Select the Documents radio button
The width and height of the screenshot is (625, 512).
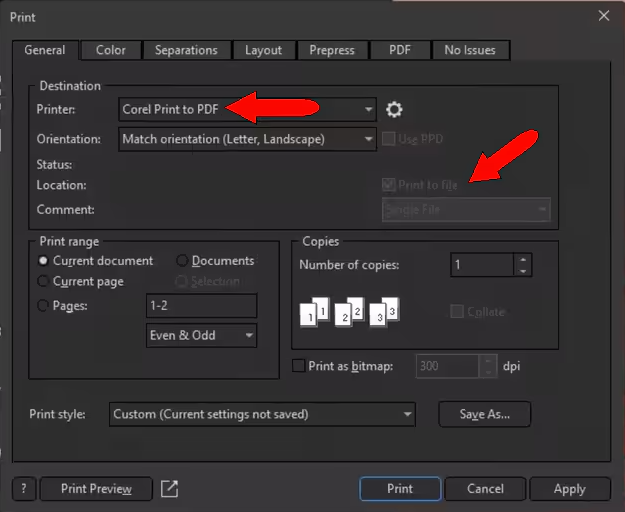(x=182, y=261)
